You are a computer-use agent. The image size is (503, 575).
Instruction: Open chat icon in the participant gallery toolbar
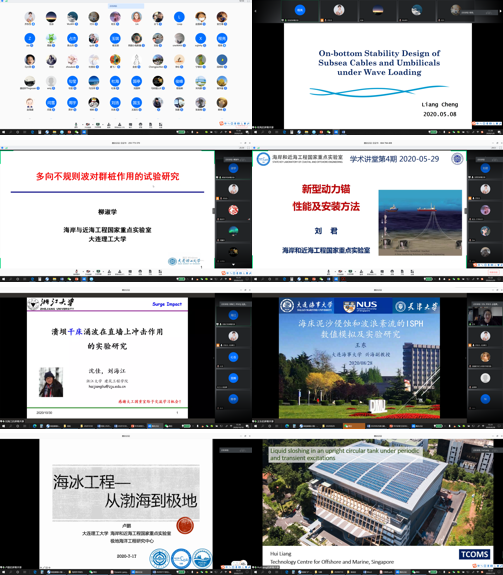click(x=130, y=125)
